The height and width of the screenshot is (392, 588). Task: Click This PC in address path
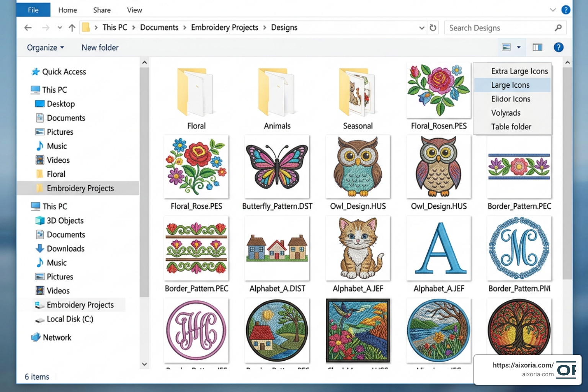pos(115,28)
